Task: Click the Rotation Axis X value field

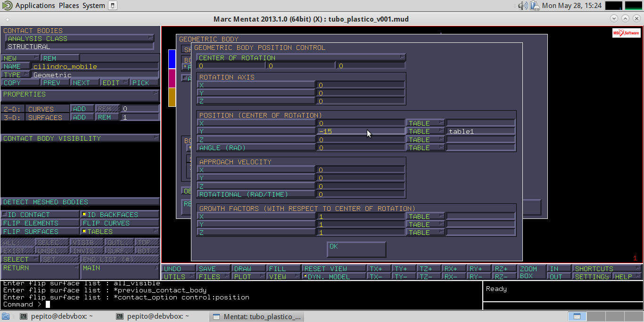Action: pos(361,85)
